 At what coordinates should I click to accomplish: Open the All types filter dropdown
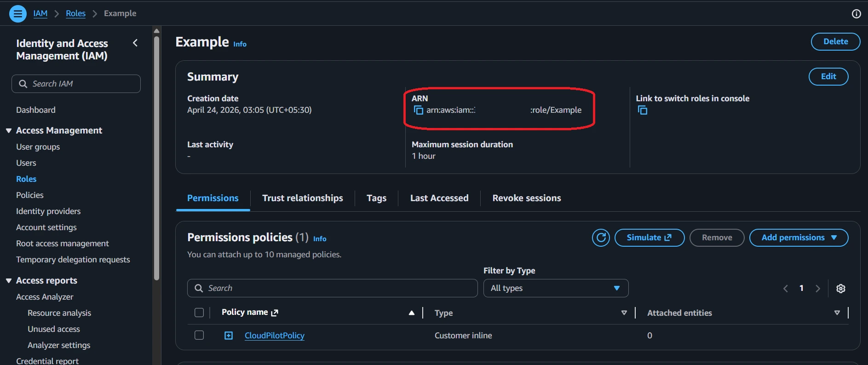(556, 288)
